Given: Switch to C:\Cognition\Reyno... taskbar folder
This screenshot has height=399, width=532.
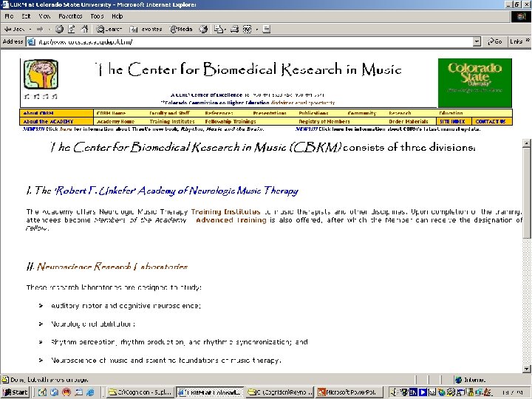Looking at the screenshot, I should 279,392.
